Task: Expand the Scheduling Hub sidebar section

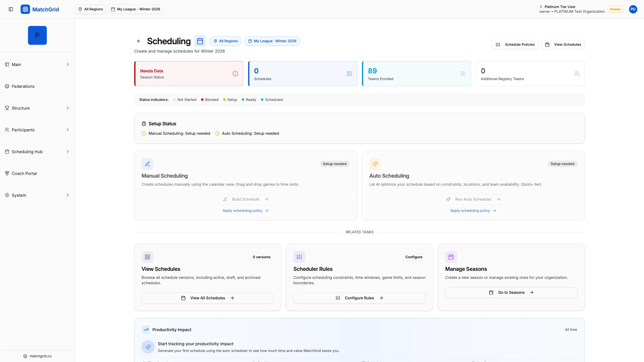Action: (37, 152)
